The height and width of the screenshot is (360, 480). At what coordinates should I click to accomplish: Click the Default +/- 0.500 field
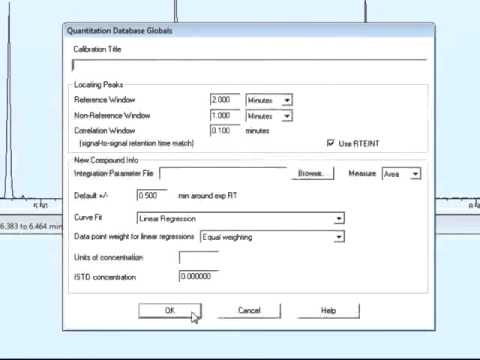152,195
